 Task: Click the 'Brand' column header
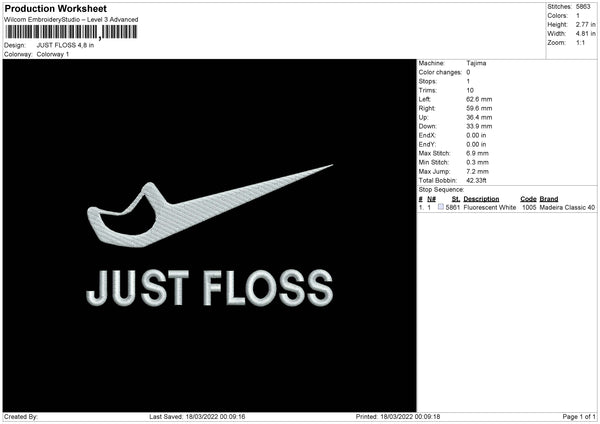[x=549, y=199]
